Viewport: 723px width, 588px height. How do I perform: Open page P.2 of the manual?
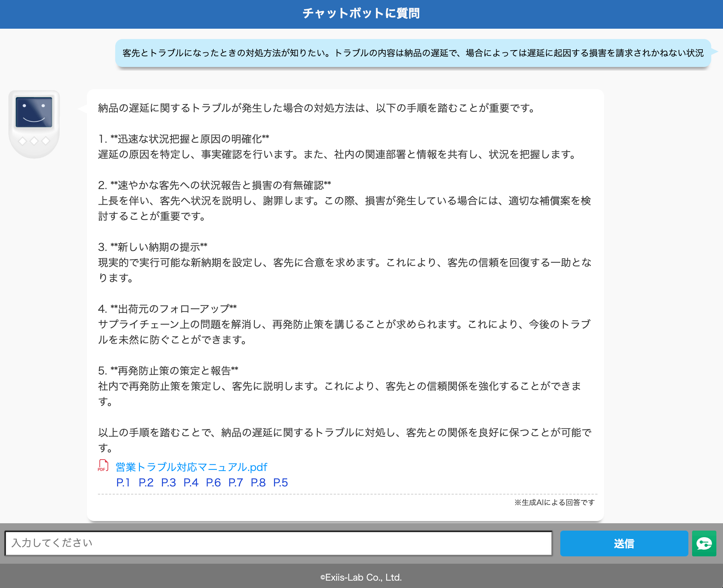tap(146, 482)
